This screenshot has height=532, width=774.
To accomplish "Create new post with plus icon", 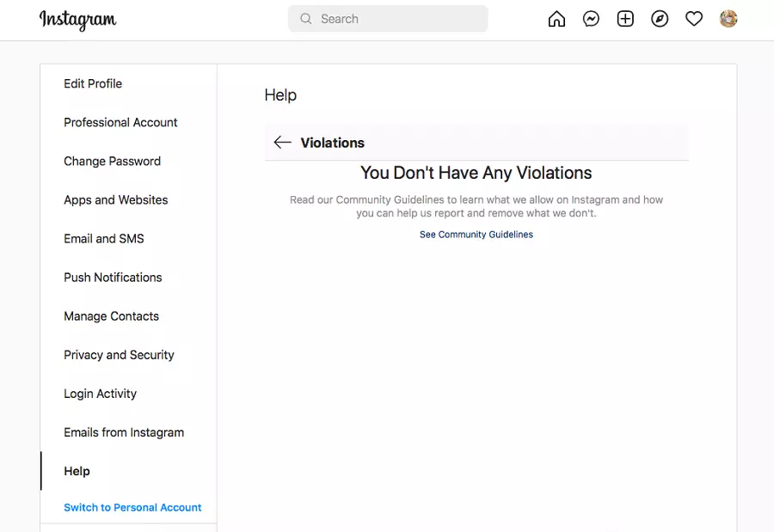I will click(625, 19).
